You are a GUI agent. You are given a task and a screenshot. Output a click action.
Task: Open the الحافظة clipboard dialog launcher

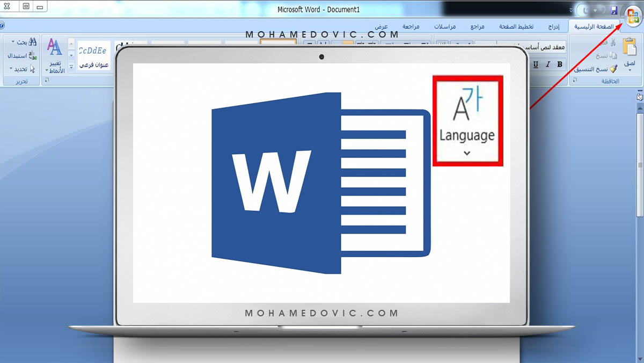(575, 81)
